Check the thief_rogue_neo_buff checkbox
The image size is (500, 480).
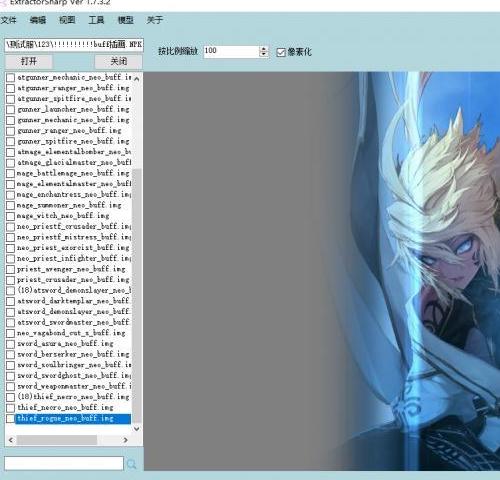tap(11, 419)
